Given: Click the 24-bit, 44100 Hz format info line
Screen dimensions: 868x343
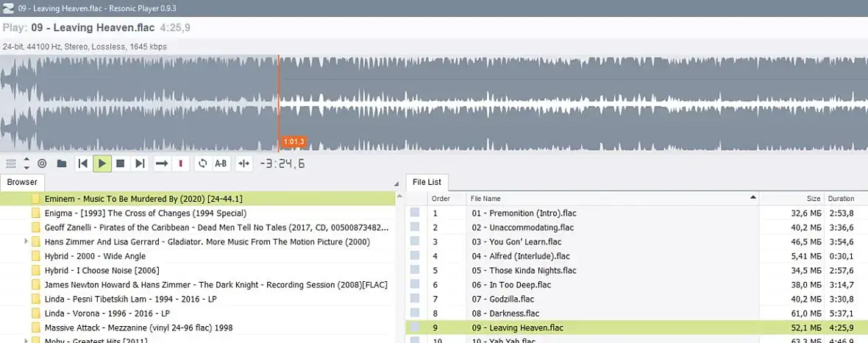Looking at the screenshot, I should tap(85, 47).
